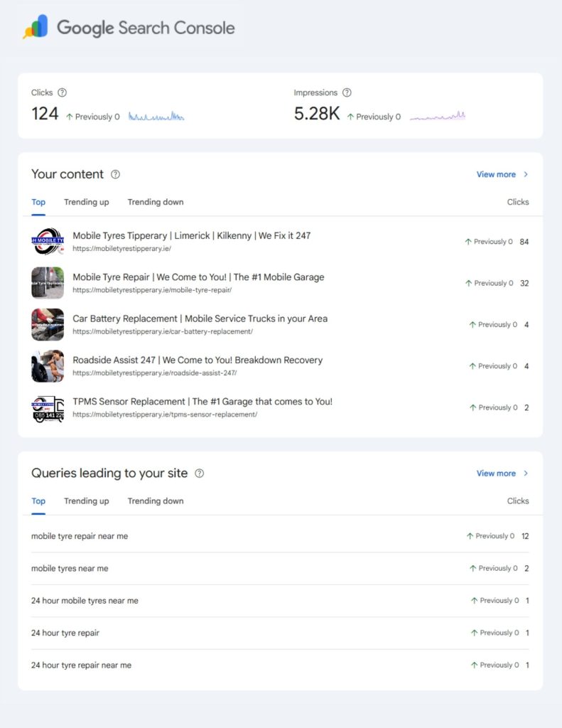Click the help icon next to Clicks
The height and width of the screenshot is (728, 562).
[63, 92]
